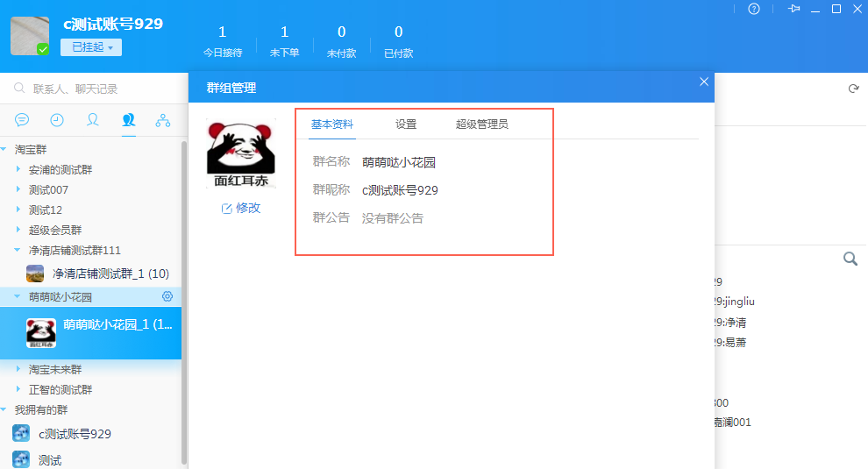Expand the 安浦的测试群 group
This screenshot has height=469, width=868.
[x=18, y=169]
